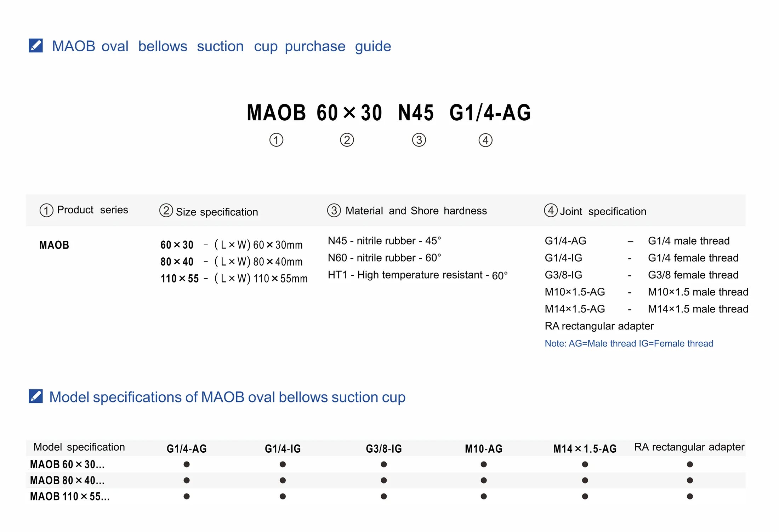Click the Model specifications heading text
The image size is (779, 532).
[227, 397]
